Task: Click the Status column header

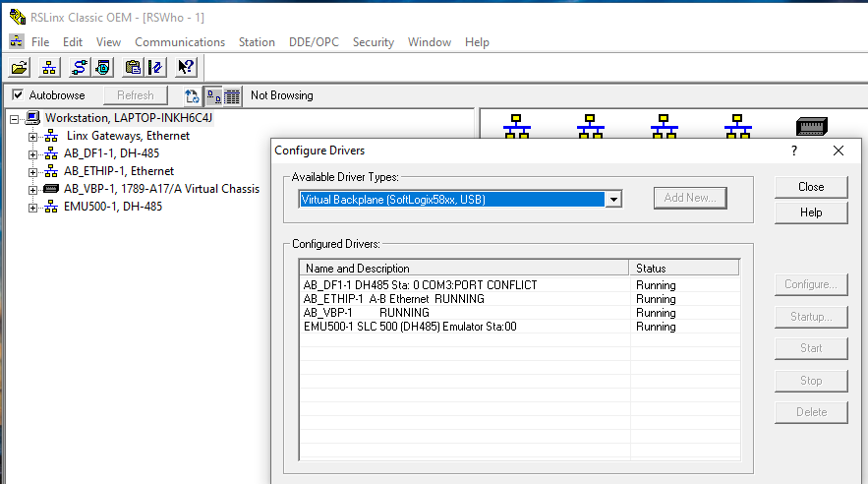Action: coord(684,268)
